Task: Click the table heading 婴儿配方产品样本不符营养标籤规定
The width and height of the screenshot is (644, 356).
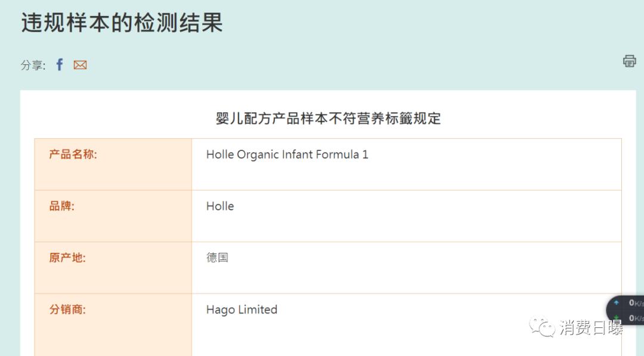Action: (327, 119)
